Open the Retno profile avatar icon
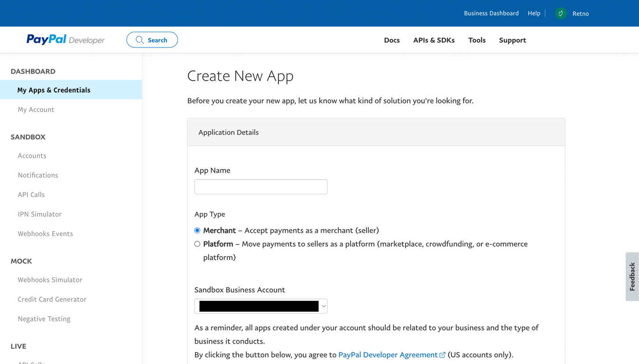Viewport: 639px width, 364px height. (561, 13)
